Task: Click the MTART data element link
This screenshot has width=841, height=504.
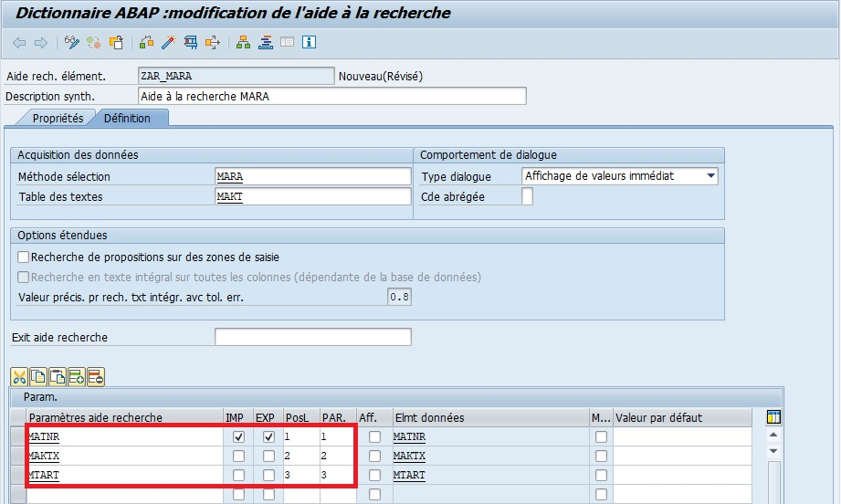Action: [x=409, y=475]
